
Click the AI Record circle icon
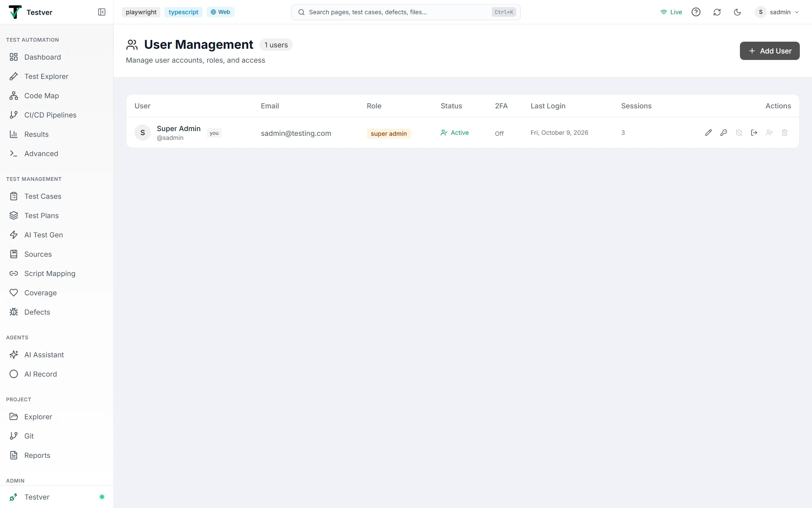tap(14, 374)
